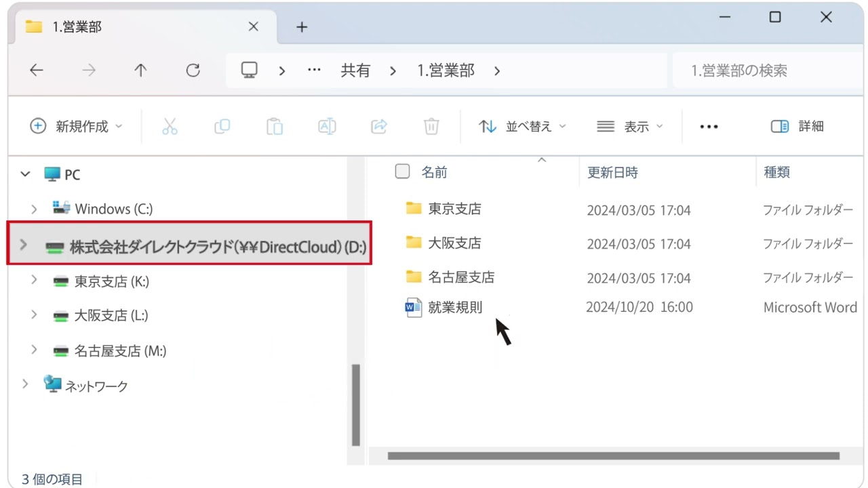Click the 大阪支店 (L:) drive icon
The width and height of the screenshot is (868, 488).
coord(61,316)
